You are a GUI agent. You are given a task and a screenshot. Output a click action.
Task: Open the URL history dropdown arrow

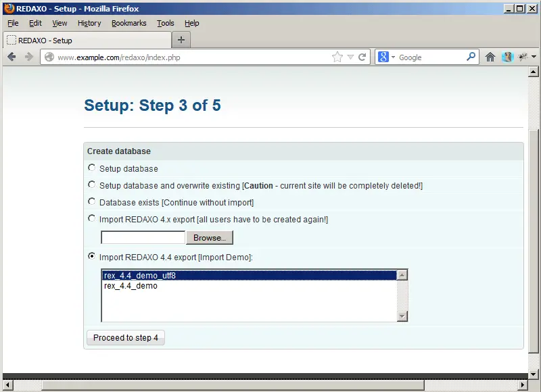point(350,57)
